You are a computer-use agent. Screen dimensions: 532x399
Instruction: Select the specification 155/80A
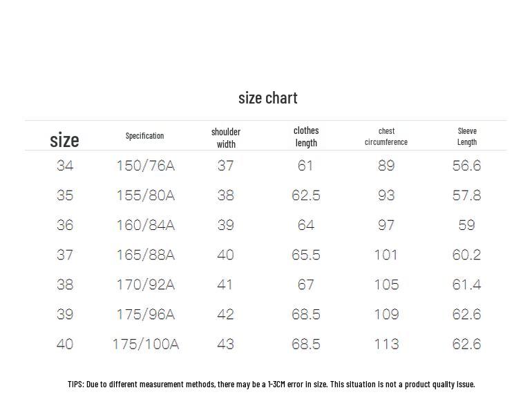146,195
